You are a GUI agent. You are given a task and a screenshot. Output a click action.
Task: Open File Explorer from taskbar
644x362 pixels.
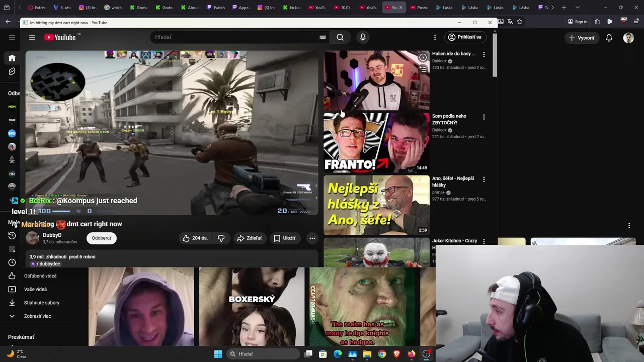[367, 354]
